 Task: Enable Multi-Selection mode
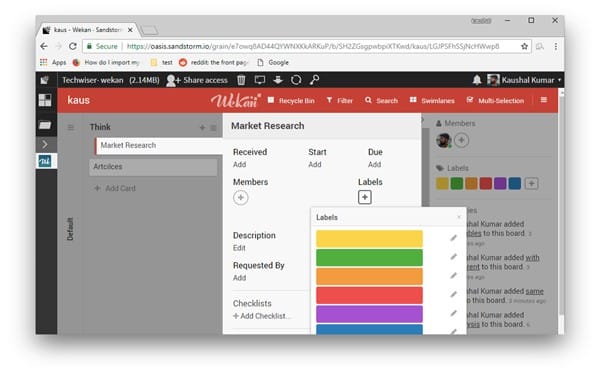[495, 101]
